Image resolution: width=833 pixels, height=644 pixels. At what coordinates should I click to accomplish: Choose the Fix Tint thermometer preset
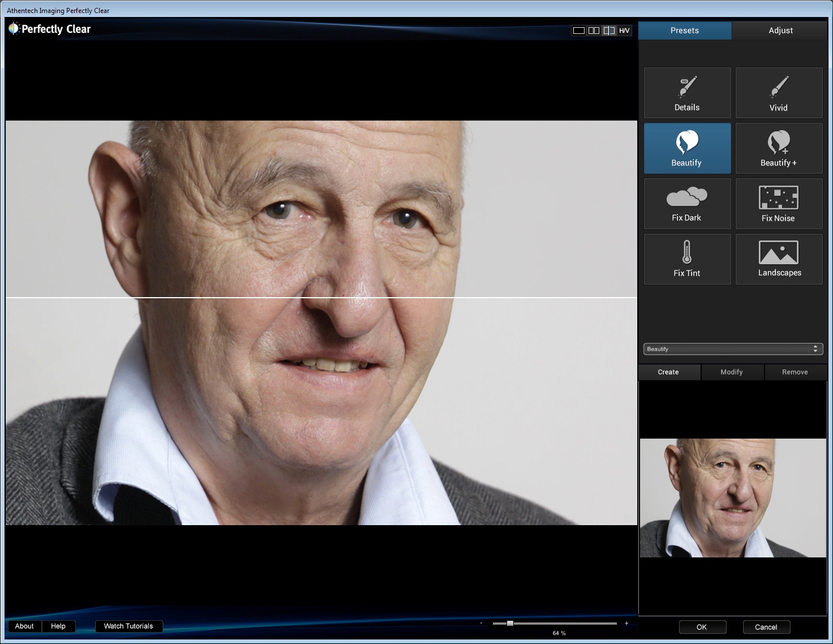tap(687, 259)
